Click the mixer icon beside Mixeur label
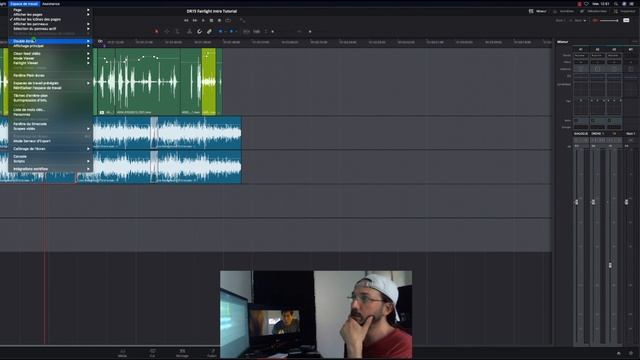 pyautogui.click(x=531, y=11)
